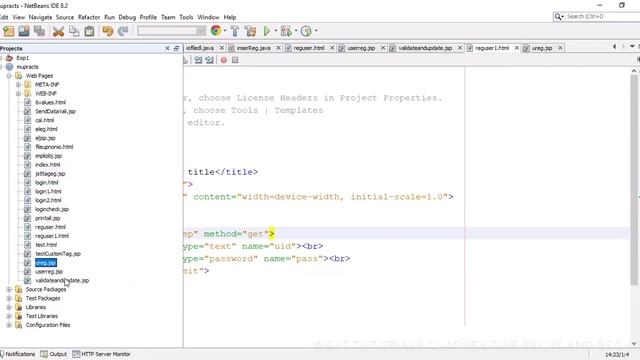Viewport: 640px width, 360px height.
Task: Click the shift line left editor icon
Action: pos(198,60)
